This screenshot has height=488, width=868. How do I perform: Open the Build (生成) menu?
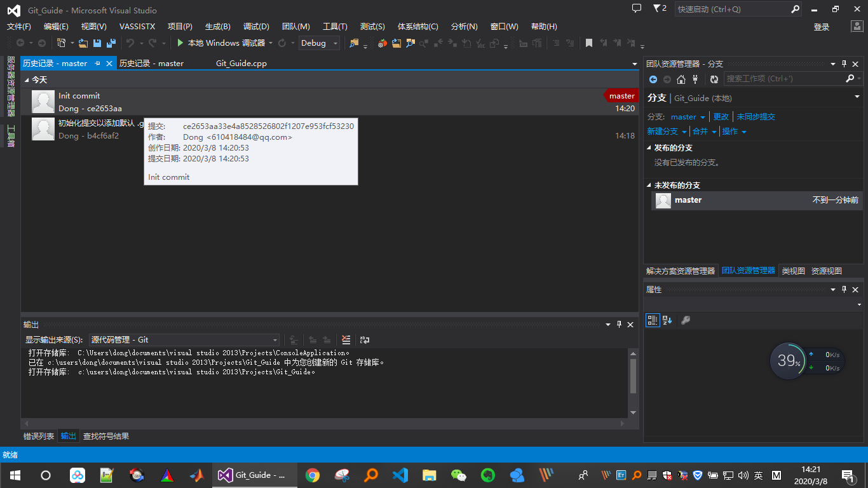click(217, 27)
